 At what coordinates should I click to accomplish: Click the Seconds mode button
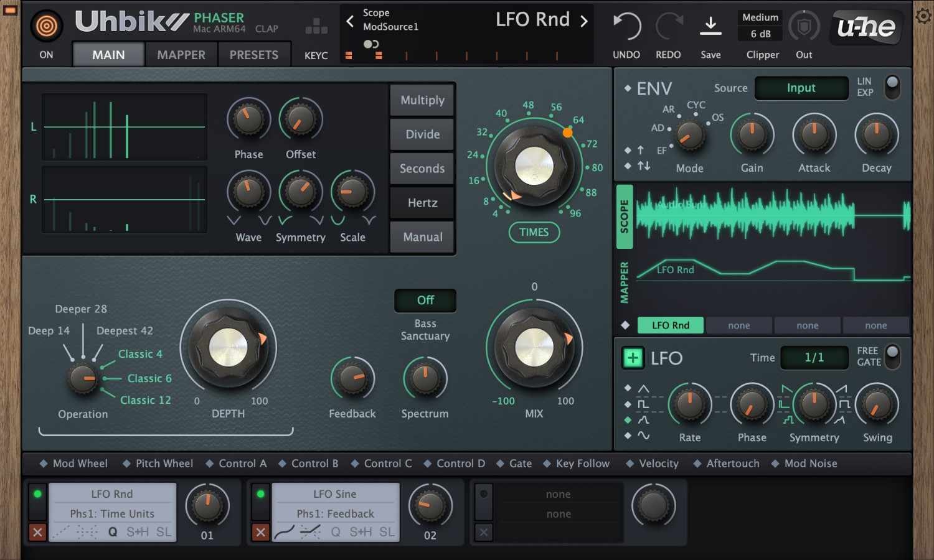(422, 168)
